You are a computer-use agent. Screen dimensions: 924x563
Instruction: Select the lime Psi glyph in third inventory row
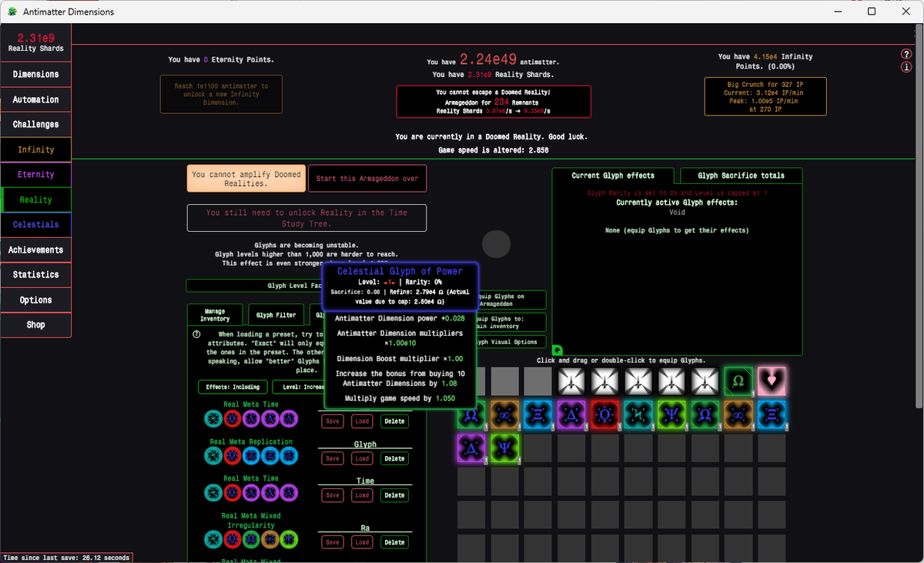[504, 448]
